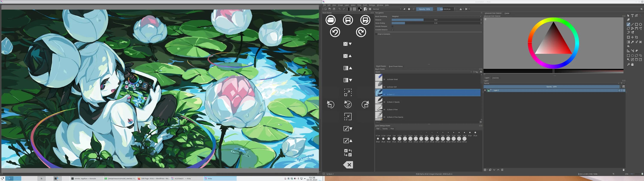Screen dimensions: 644x181
Task: Open the Sketch tag dropdown in Brush Presets
Action: [423, 72]
